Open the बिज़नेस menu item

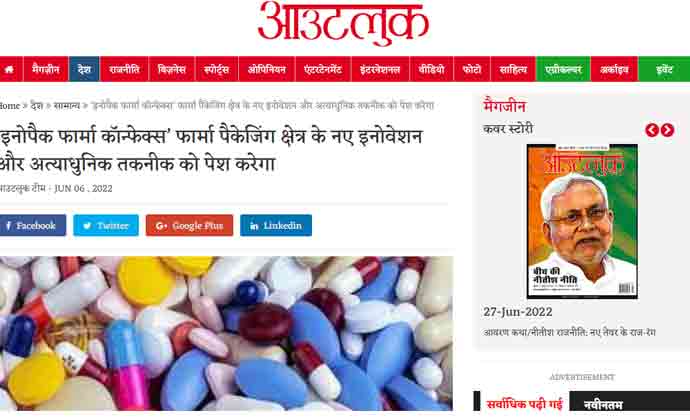coord(172,69)
